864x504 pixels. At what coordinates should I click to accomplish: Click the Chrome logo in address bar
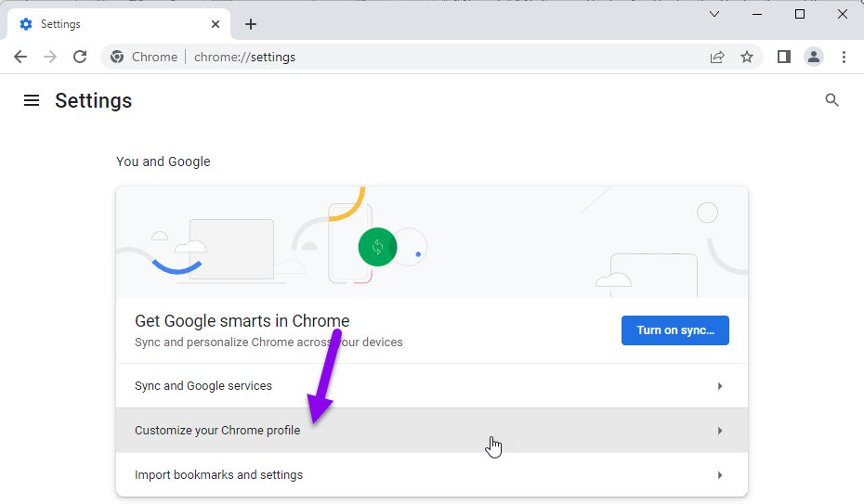click(117, 57)
